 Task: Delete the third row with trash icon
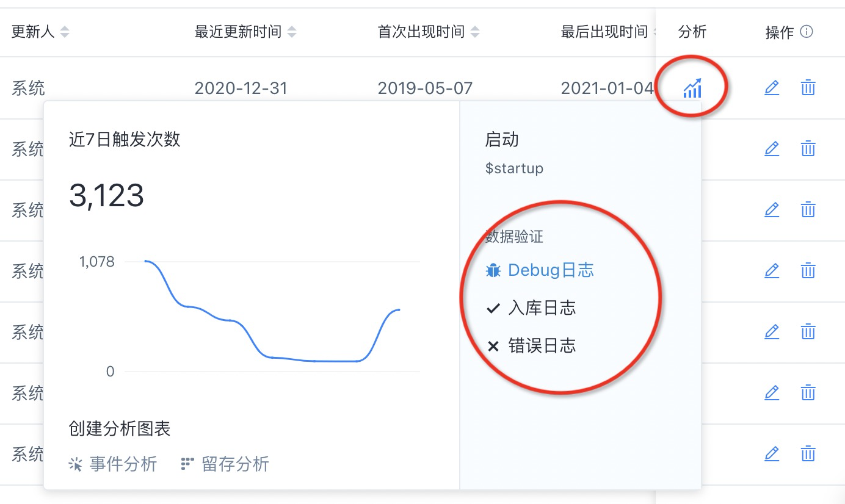point(808,210)
